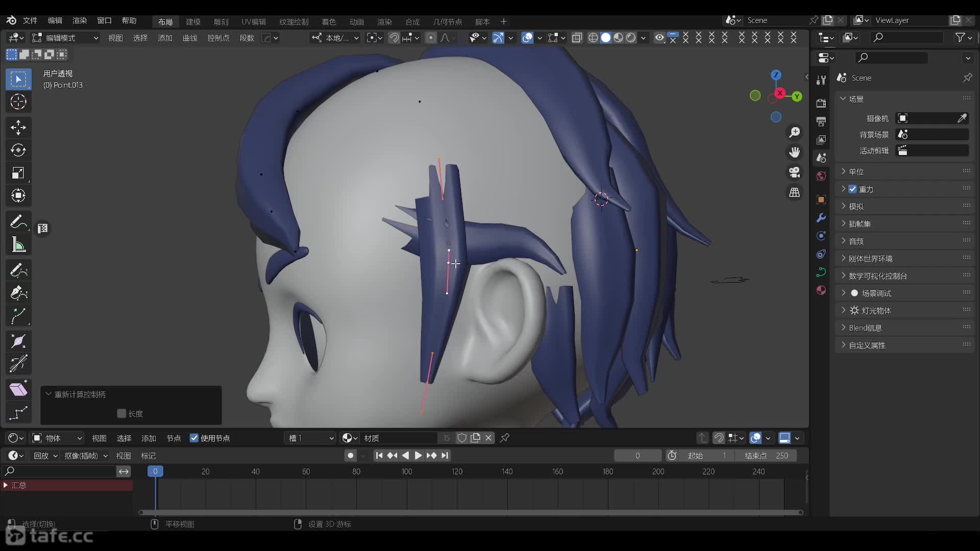Enable the 长度 checkbox
The width and height of the screenshot is (980, 551).
coord(121,414)
